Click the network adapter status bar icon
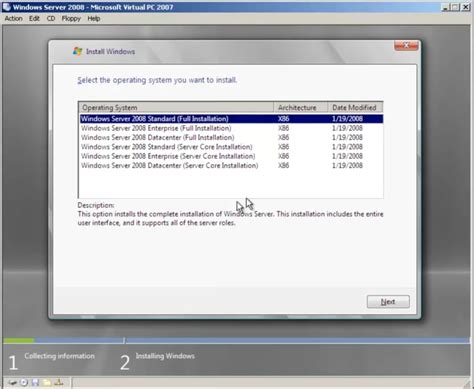Screen dimensions: 474x389 [59, 382]
